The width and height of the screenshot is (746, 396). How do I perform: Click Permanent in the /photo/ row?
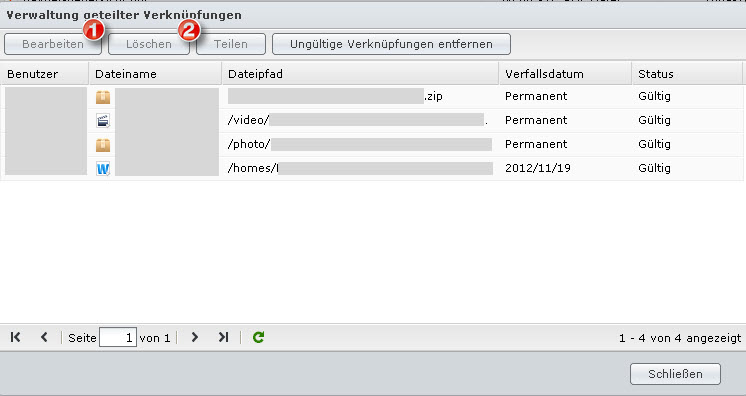[536, 144]
